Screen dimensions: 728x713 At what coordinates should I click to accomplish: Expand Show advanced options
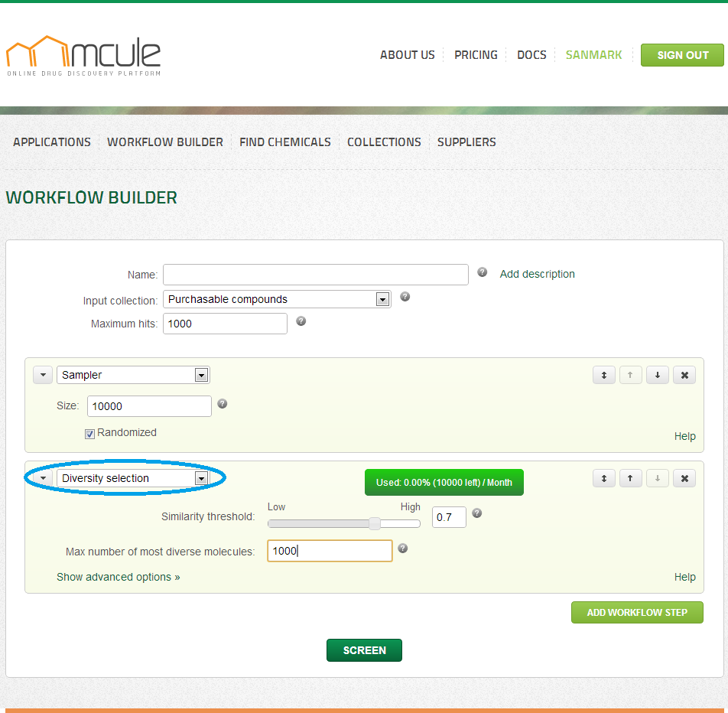118,577
